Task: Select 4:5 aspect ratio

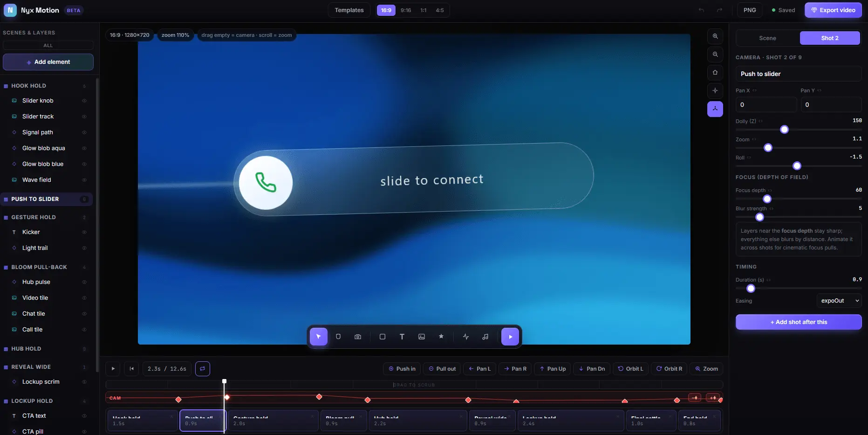Action: pos(440,10)
